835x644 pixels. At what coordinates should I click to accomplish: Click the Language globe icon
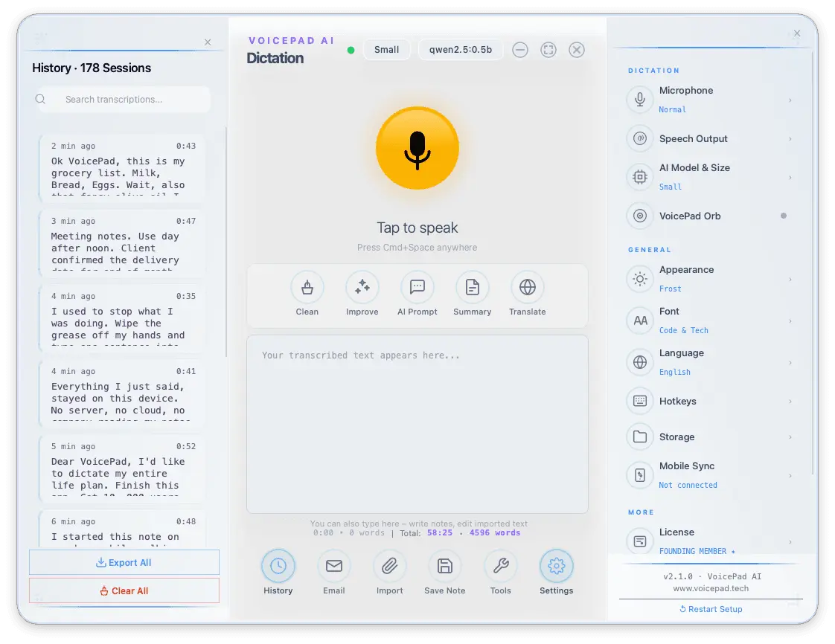pyautogui.click(x=639, y=362)
